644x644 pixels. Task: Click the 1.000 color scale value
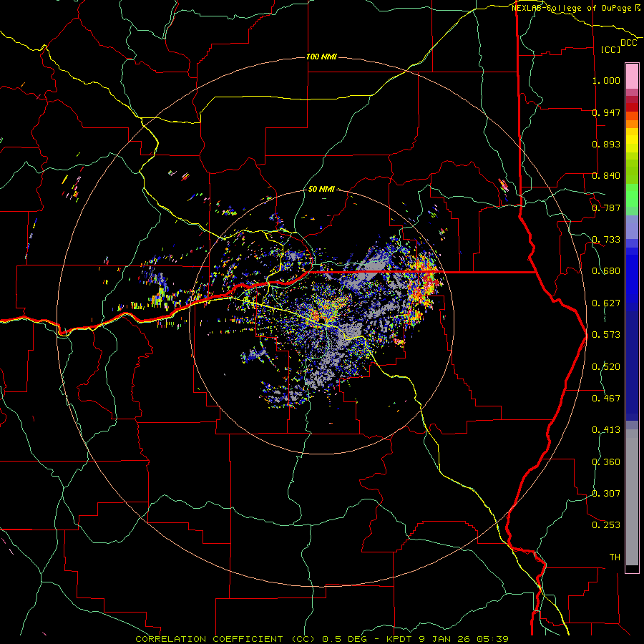606,80
